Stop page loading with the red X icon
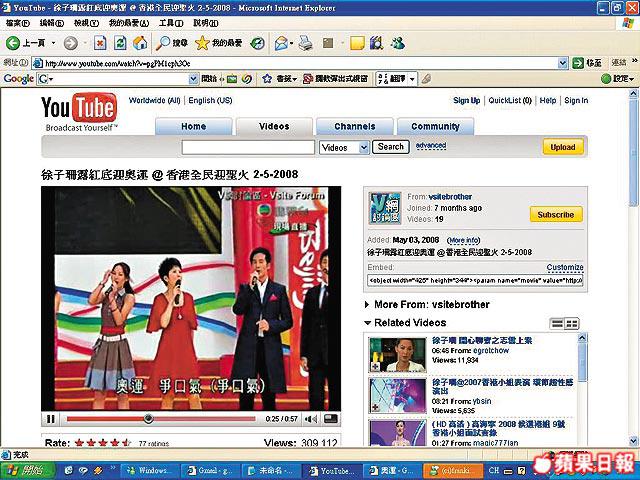 click(100, 43)
